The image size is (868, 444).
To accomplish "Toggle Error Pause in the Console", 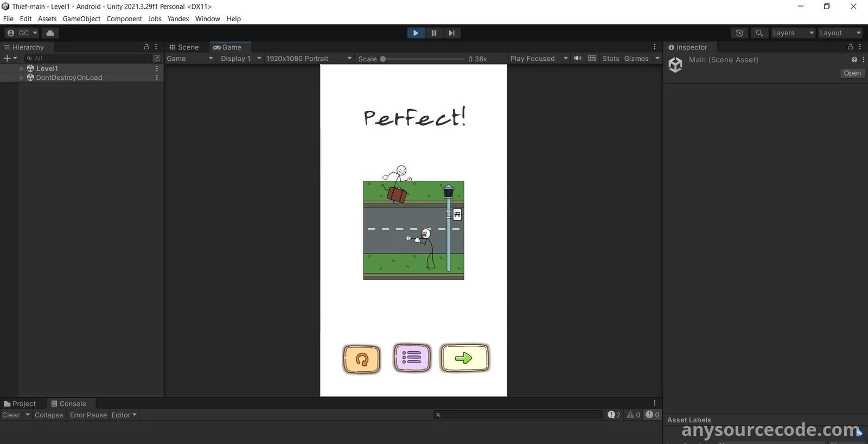I will tap(88, 415).
